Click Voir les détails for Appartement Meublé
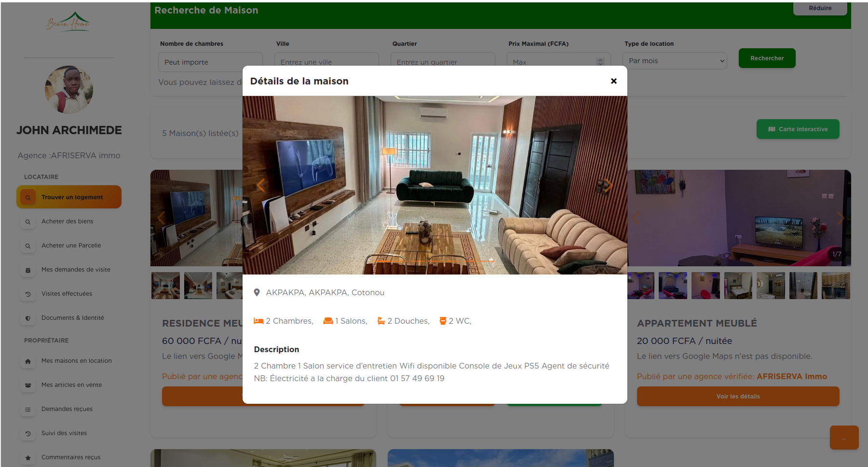 [x=737, y=397]
